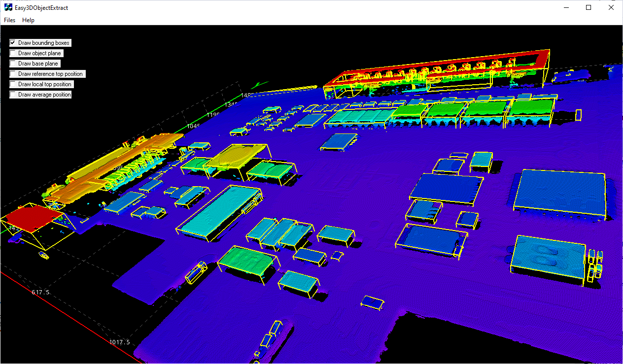Maximize the Easy3DObjectExtract window
The width and height of the screenshot is (623, 364).
click(588, 7)
